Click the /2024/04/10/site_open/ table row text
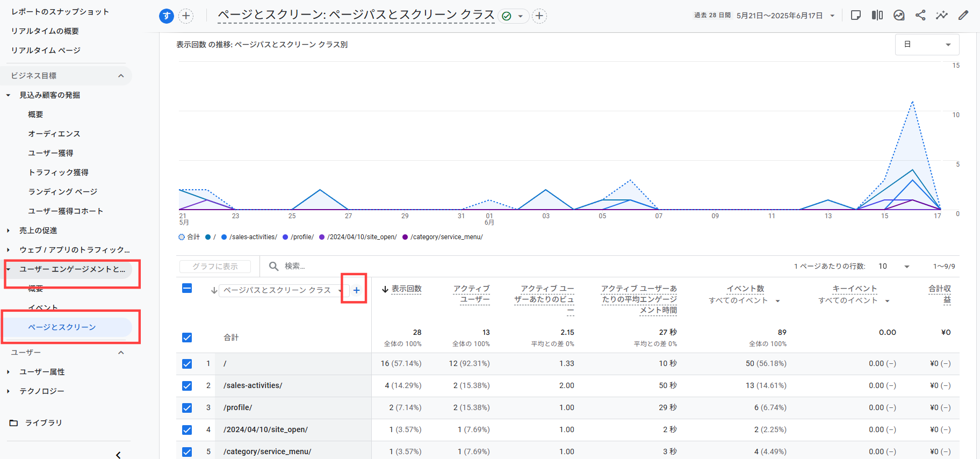 click(265, 430)
